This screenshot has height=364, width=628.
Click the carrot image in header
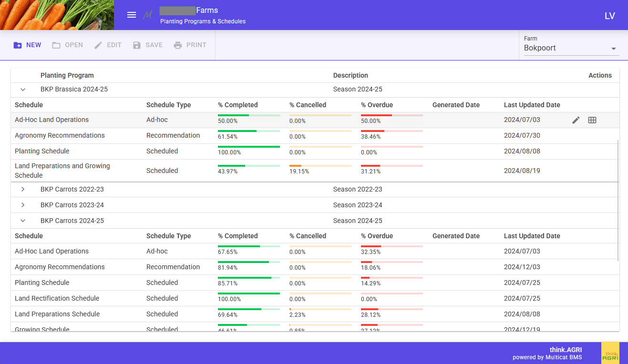click(x=57, y=15)
